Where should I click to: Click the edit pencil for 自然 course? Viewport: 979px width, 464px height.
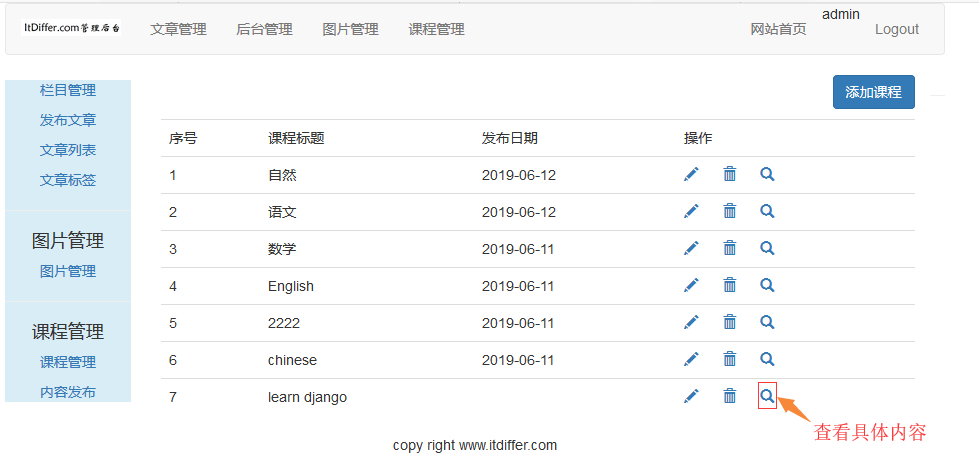(691, 174)
